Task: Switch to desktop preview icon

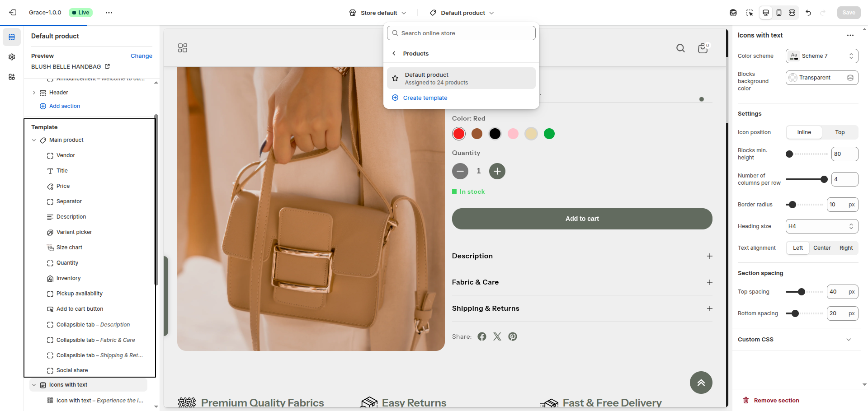Action: 766,13
